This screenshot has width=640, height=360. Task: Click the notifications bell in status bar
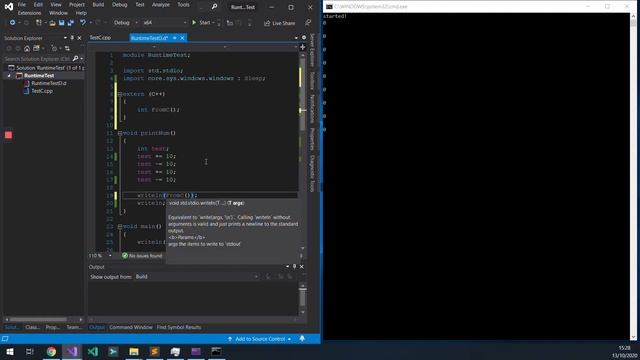(x=302, y=339)
